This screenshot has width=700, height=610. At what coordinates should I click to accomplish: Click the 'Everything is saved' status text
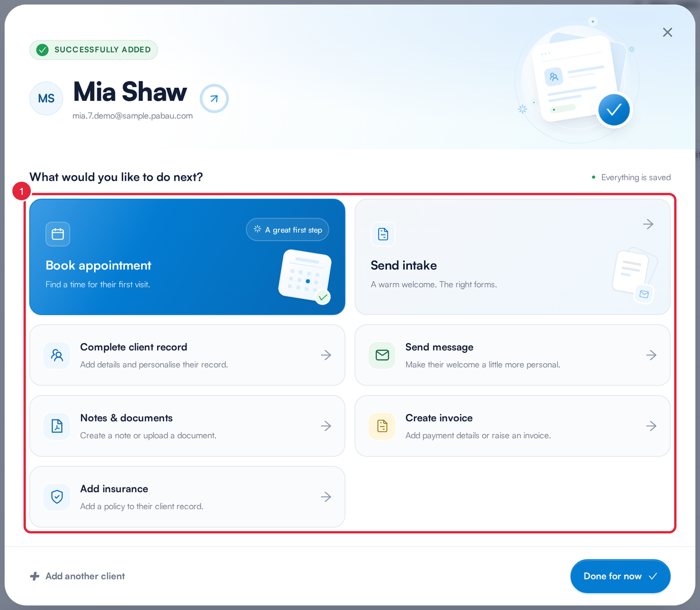pos(636,177)
